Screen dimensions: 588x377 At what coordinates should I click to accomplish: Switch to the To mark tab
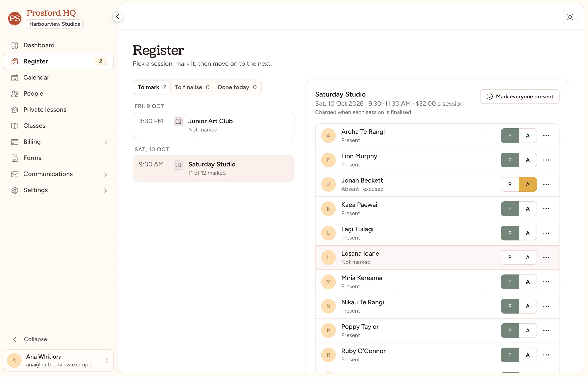[x=152, y=87]
